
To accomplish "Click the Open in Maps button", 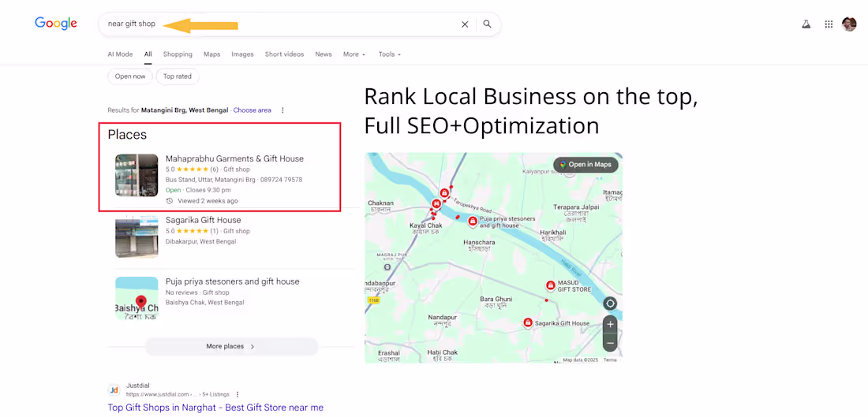I will [x=586, y=164].
